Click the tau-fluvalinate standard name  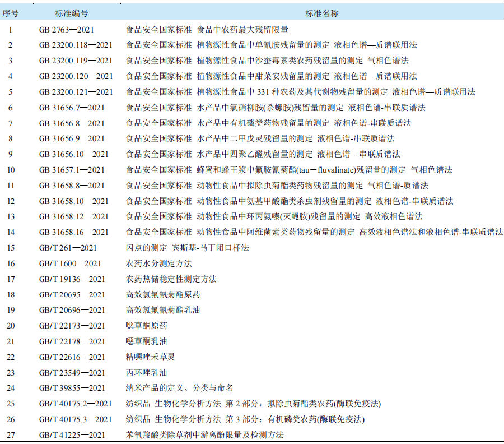point(289,169)
